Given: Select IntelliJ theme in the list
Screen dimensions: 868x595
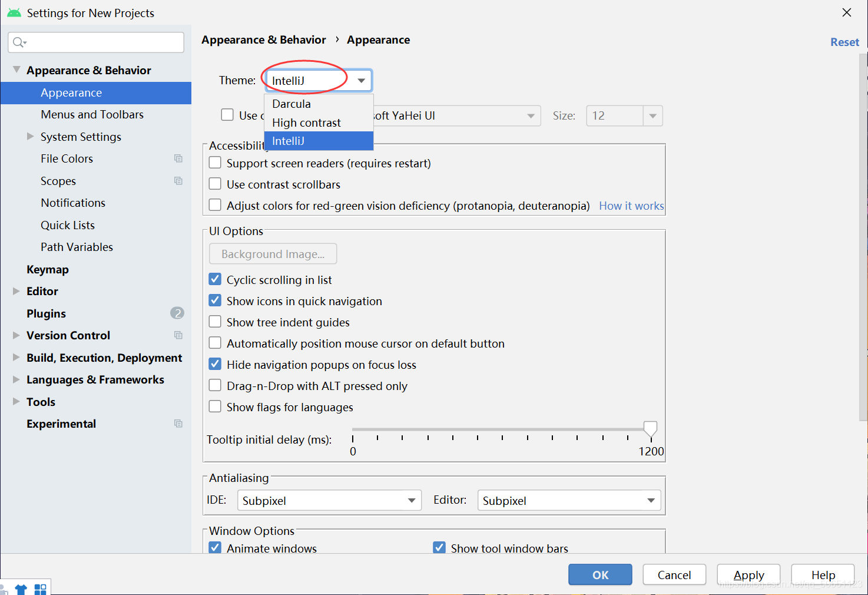Looking at the screenshot, I should 319,141.
